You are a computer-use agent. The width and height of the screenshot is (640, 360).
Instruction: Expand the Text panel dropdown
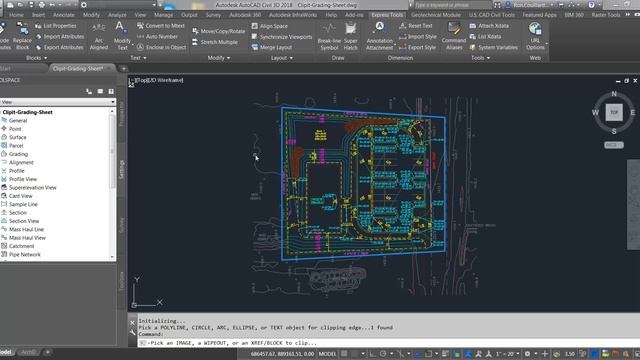click(138, 58)
